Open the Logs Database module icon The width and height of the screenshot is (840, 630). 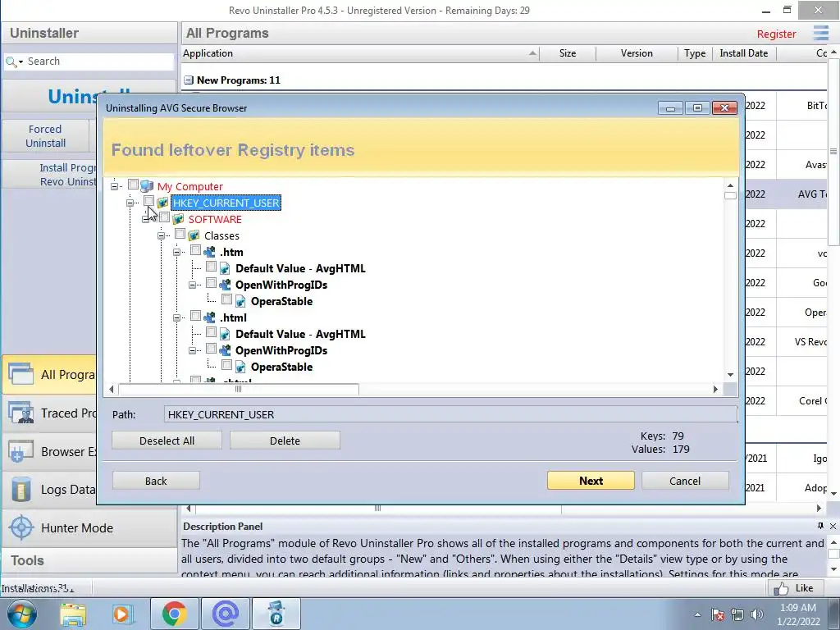(x=21, y=490)
